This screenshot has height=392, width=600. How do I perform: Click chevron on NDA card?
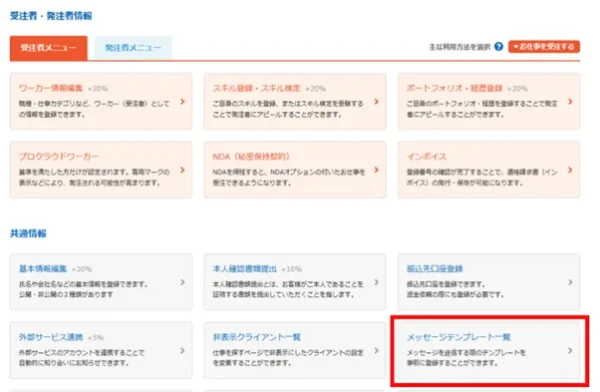pos(377,170)
